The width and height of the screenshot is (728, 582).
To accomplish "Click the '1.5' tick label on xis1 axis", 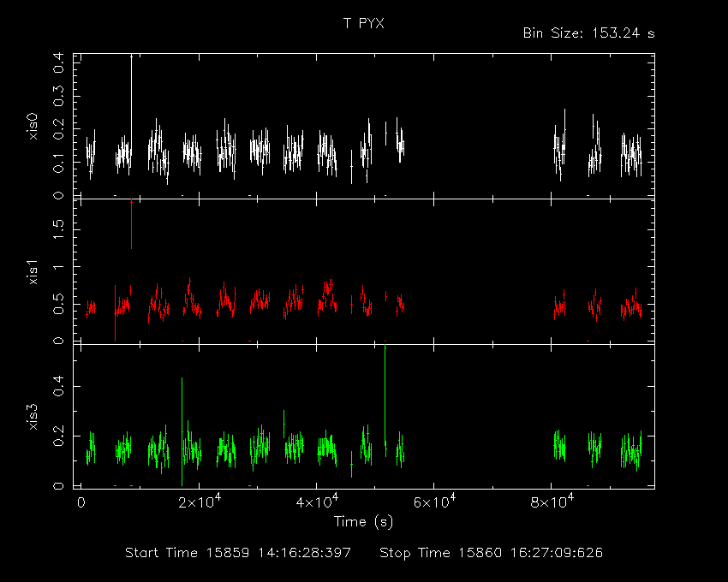I will [x=58, y=229].
